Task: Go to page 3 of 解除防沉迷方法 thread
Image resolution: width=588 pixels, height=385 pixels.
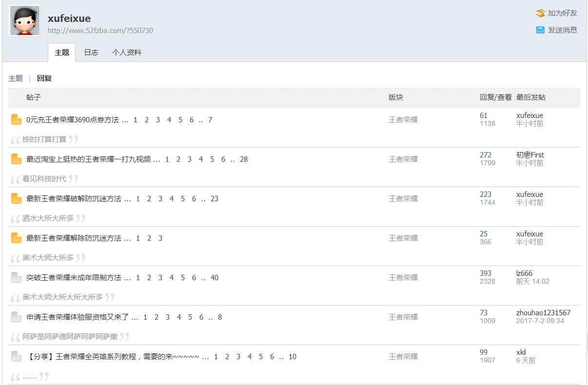Action: [160, 238]
